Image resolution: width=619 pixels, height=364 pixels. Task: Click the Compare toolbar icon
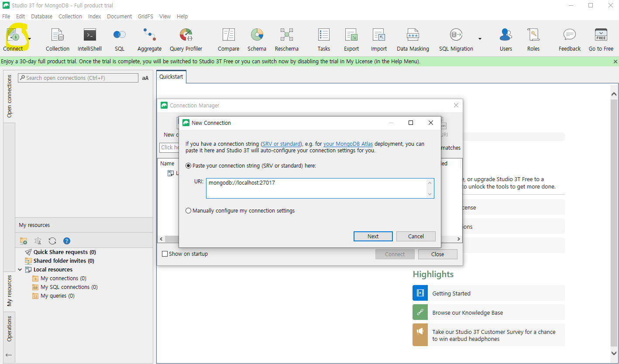(x=229, y=40)
